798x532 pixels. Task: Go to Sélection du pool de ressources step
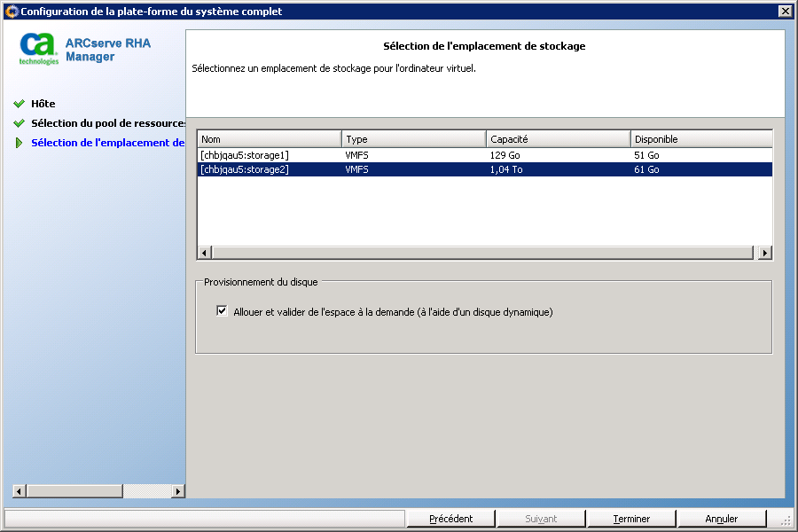point(107,123)
